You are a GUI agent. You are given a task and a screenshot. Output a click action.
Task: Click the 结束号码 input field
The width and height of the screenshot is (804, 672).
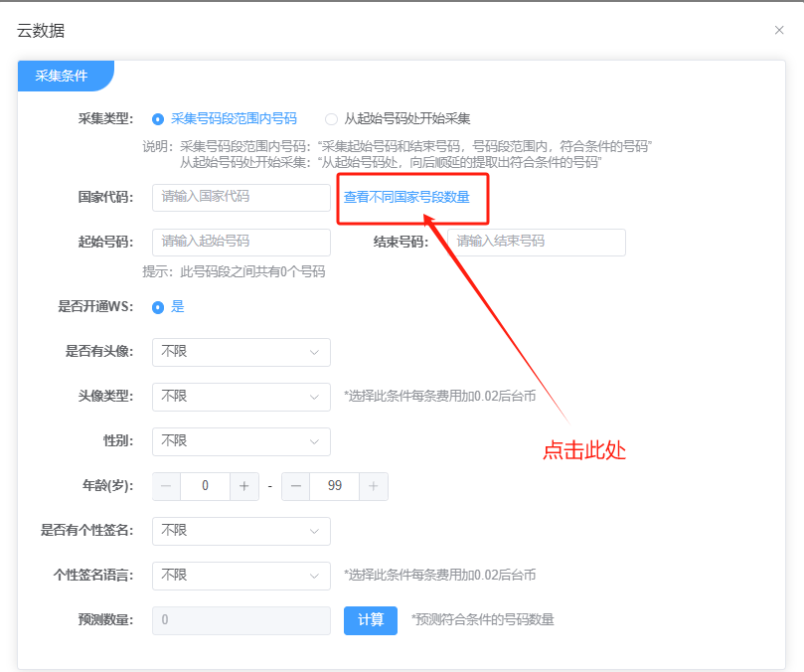tap(537, 243)
